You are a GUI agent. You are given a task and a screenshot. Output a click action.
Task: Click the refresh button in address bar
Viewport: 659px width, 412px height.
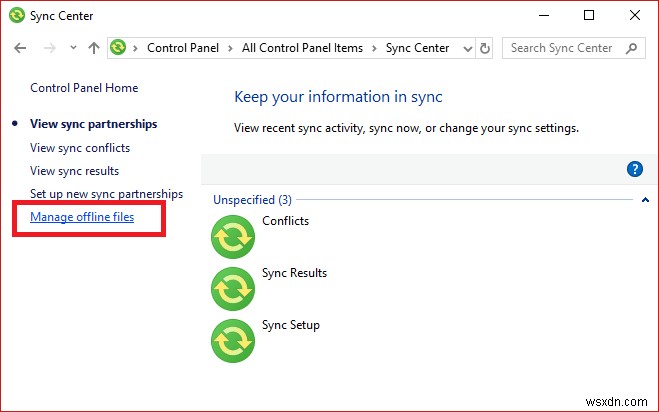(x=485, y=48)
